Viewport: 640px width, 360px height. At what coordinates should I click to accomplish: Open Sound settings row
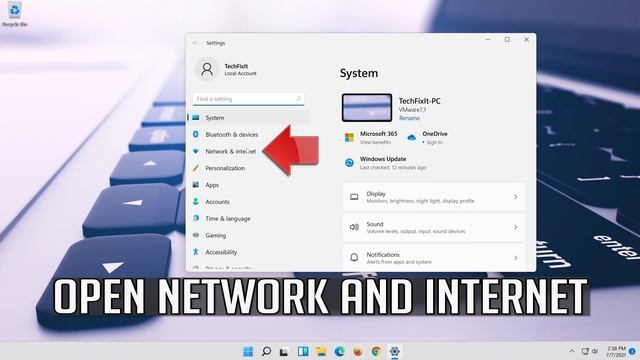tap(434, 227)
